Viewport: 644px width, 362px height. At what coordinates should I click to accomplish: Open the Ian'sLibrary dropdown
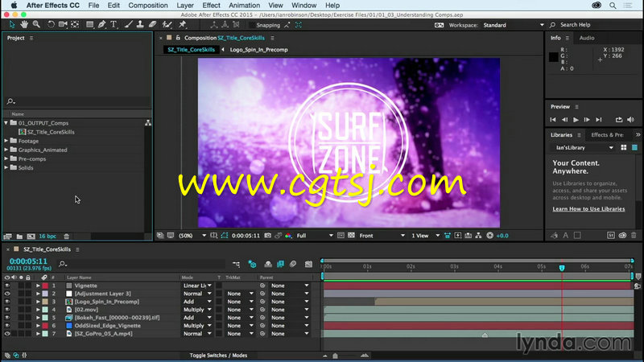pyautogui.click(x=583, y=148)
